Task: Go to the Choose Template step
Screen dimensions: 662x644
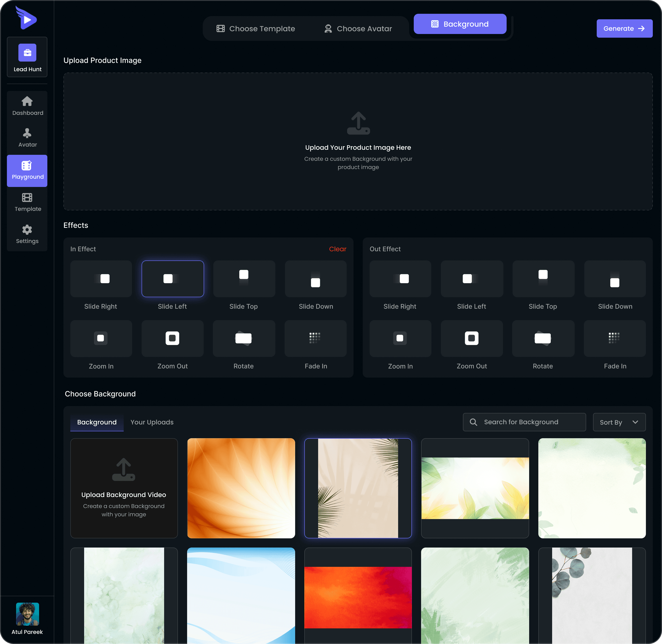Action: 256,29
